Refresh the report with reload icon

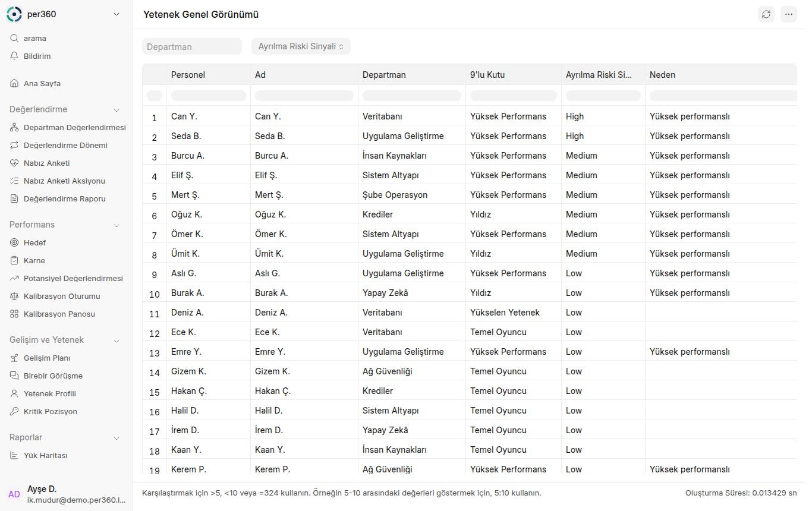coord(766,14)
